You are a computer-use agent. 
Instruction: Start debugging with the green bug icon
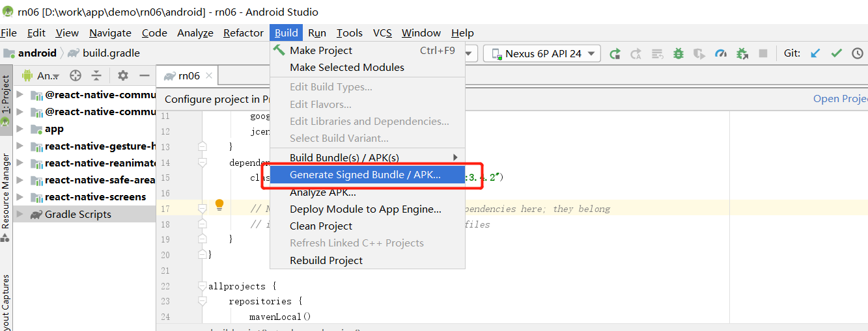click(679, 54)
